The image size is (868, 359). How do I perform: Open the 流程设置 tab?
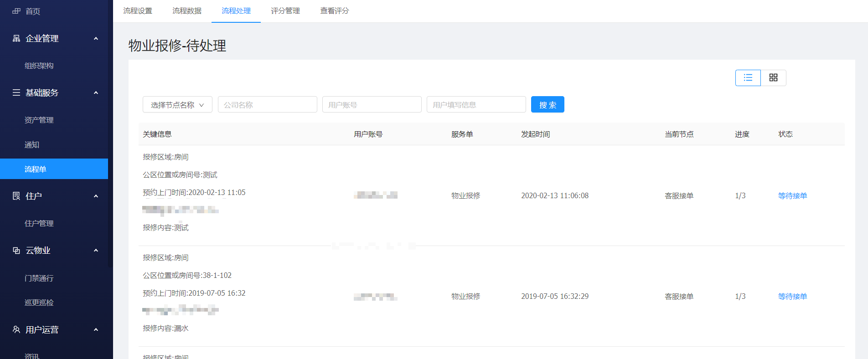138,11
